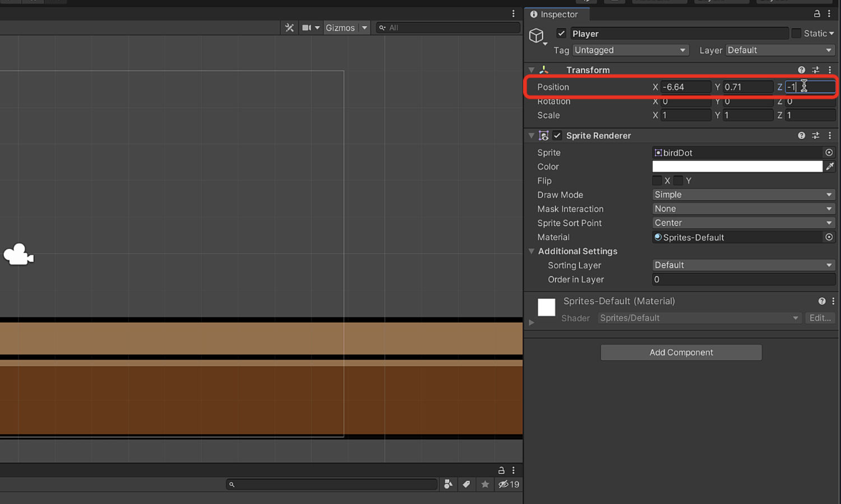This screenshot has height=504, width=841.
Task: Disable the Sprite Renderer checkbox
Action: 557,136
